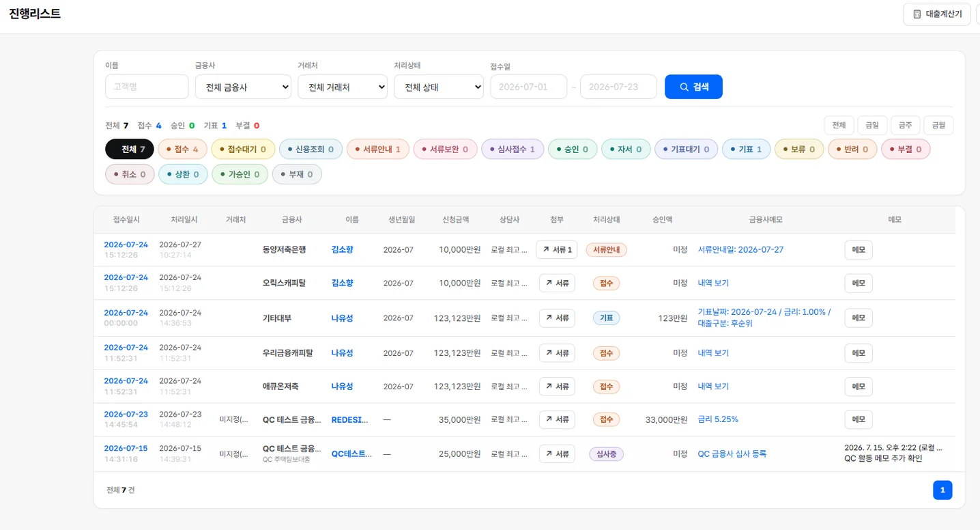Open 금리 5.25% memo link
The height and width of the screenshot is (530, 980).
point(718,419)
